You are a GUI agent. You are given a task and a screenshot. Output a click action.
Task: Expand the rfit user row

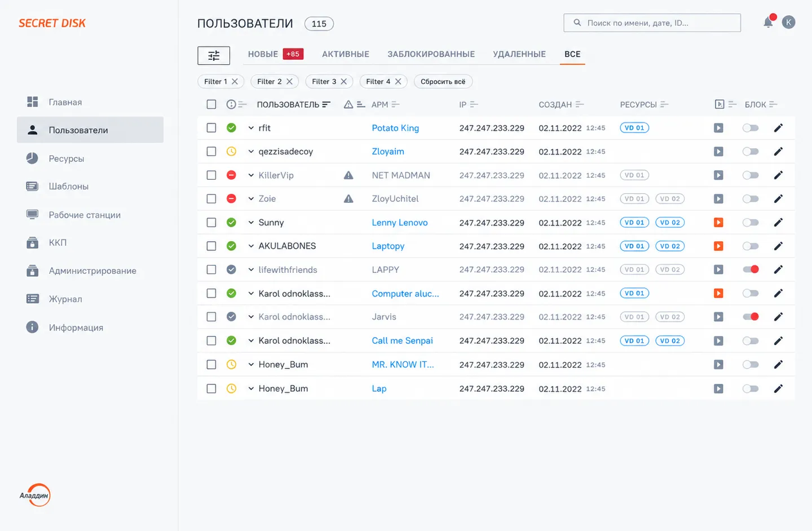coord(251,128)
